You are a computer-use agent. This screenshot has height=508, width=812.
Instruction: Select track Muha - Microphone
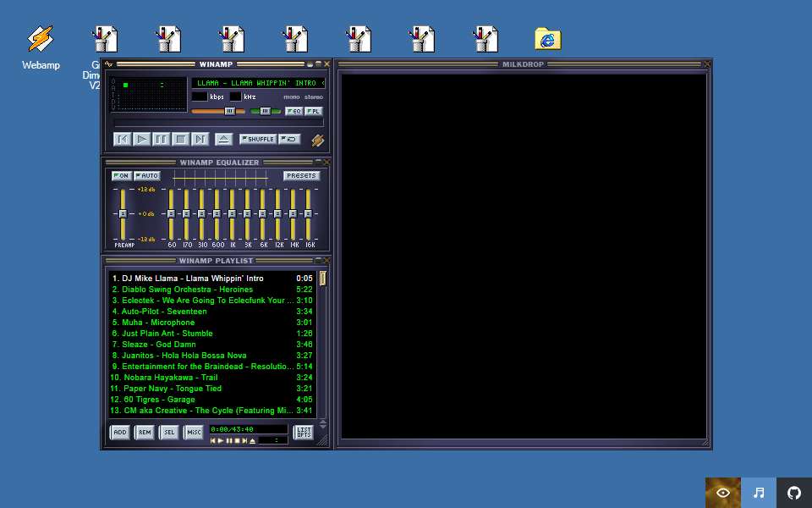[212, 323]
